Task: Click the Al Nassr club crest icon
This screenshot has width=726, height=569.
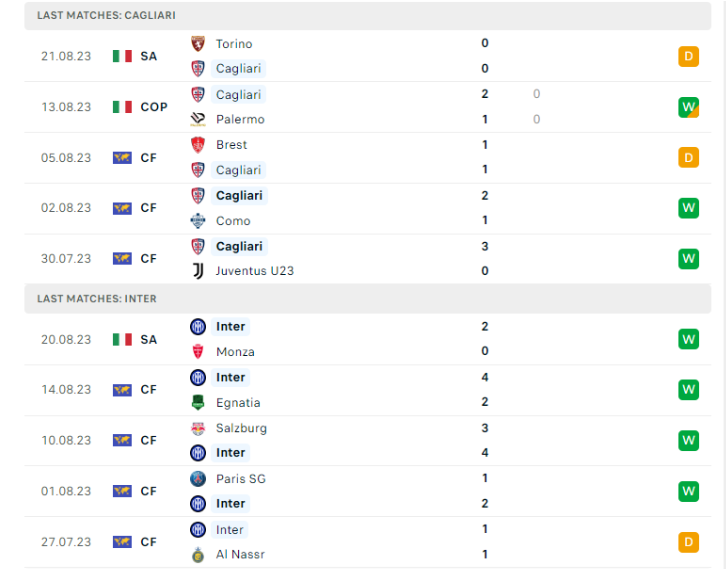Action: [197, 555]
